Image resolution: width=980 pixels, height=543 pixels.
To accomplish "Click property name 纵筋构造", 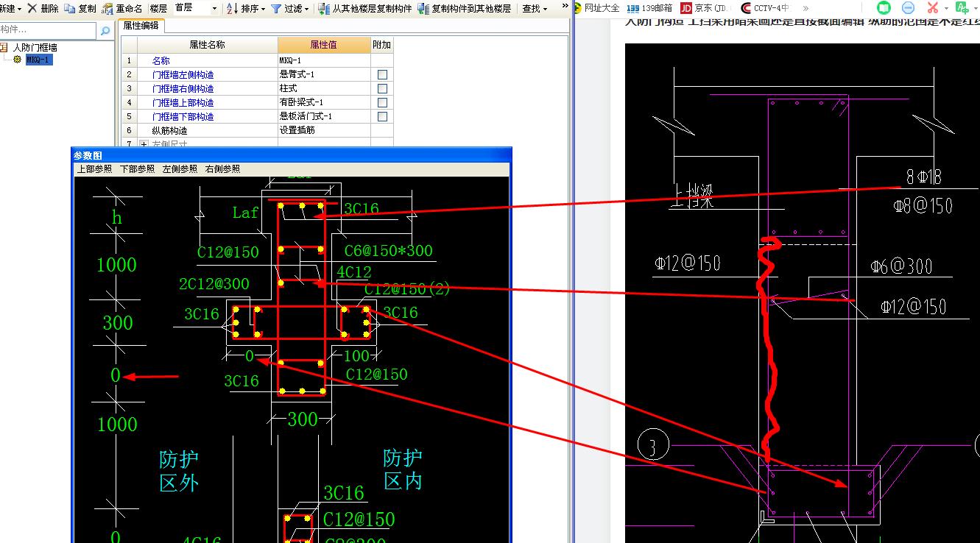I will 169,130.
